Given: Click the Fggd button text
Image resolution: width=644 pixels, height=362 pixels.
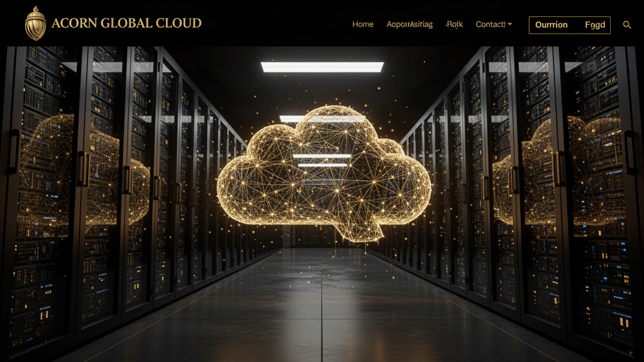Looking at the screenshot, I should 595,25.
